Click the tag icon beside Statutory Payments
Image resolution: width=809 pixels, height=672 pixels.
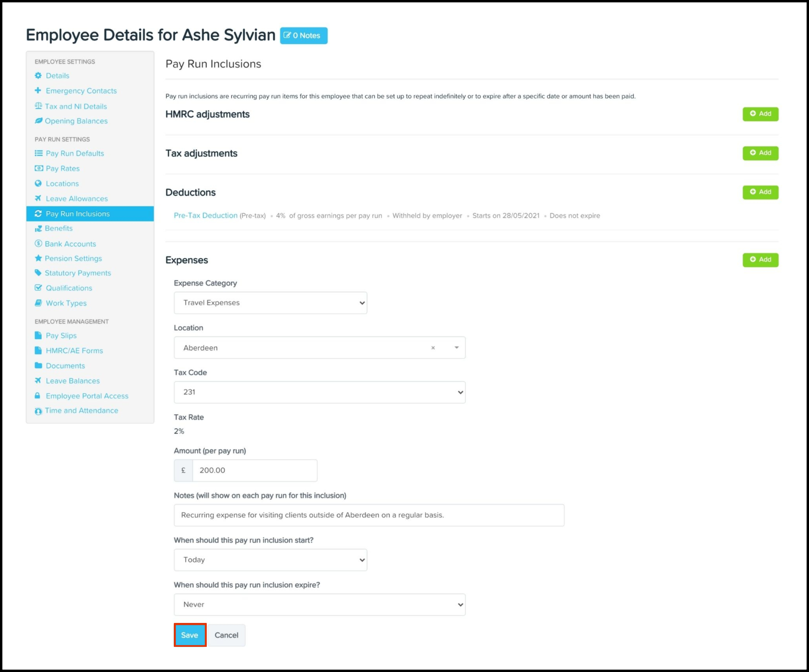coord(38,273)
